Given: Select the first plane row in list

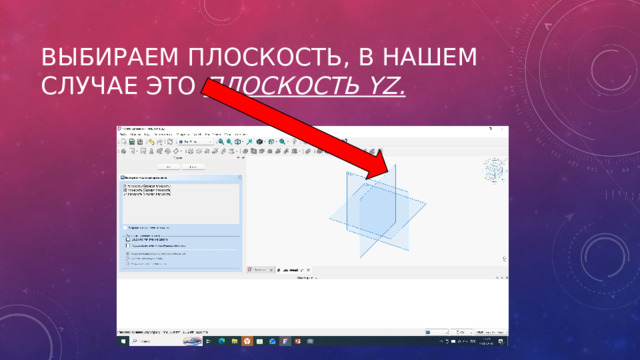Looking at the screenshot, I should [x=147, y=186].
